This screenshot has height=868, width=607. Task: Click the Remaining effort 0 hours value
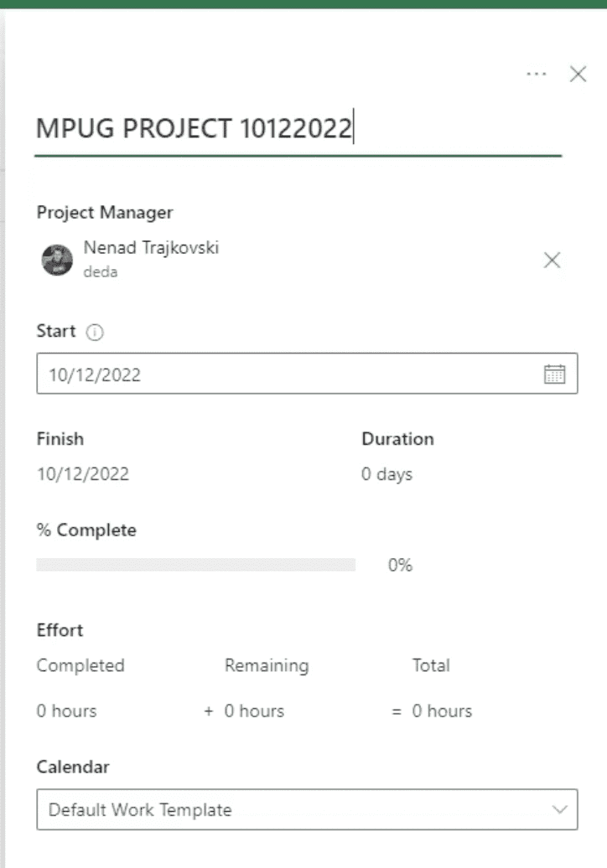(254, 710)
